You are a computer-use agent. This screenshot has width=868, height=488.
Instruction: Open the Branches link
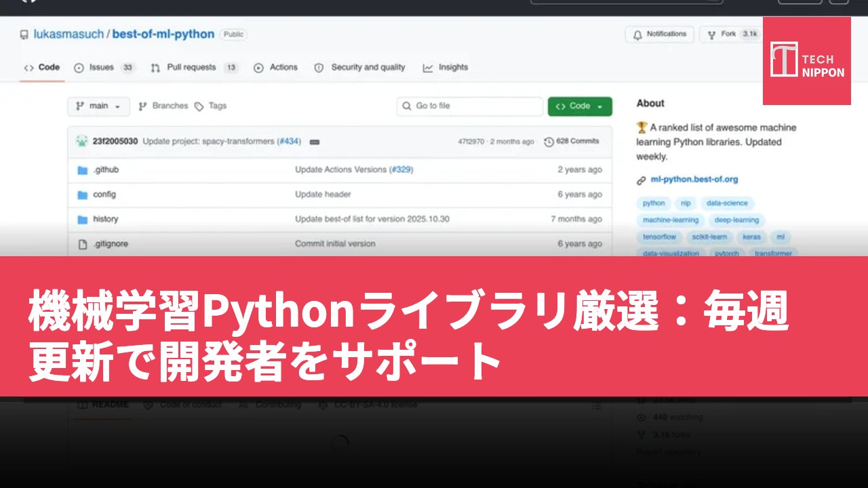tap(163, 106)
